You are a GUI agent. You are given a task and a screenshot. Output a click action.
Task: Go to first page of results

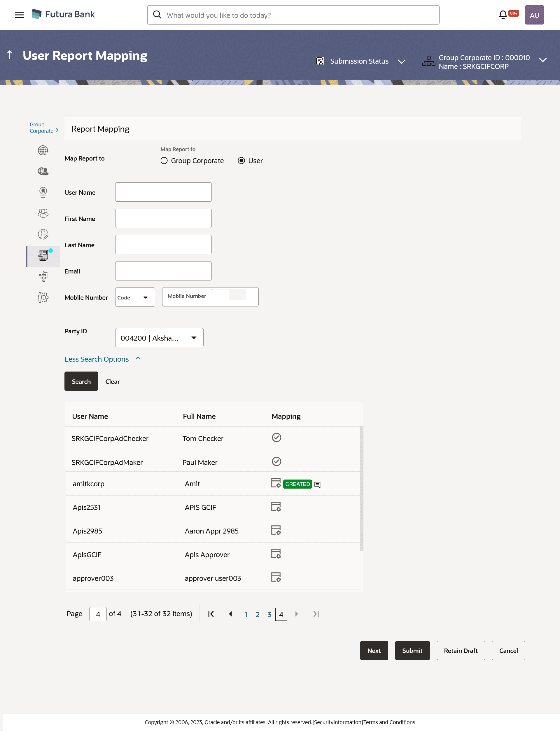pyautogui.click(x=211, y=614)
